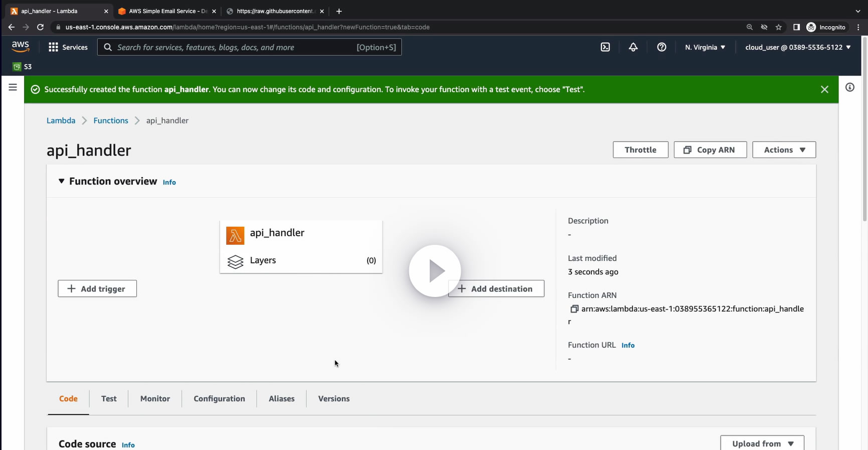Collapse the Function overview section

(62, 181)
